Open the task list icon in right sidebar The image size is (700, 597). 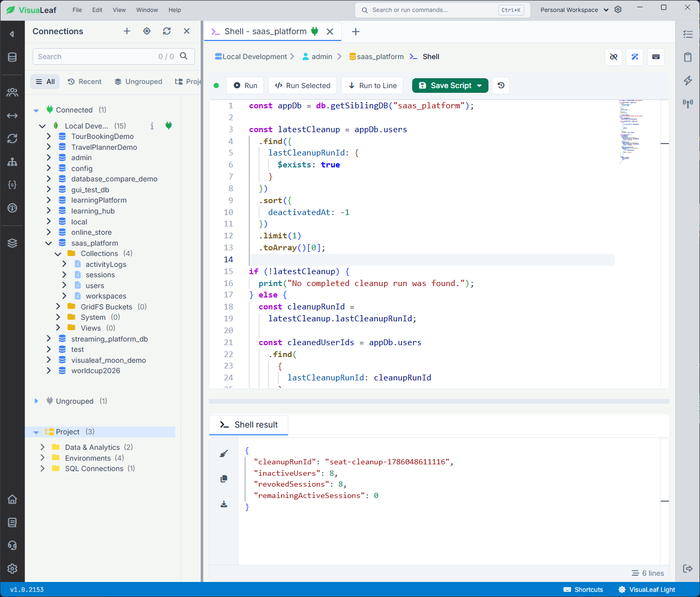(688, 34)
